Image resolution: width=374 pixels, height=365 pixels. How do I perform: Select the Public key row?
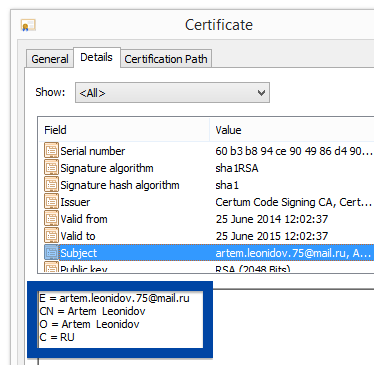coord(206,267)
